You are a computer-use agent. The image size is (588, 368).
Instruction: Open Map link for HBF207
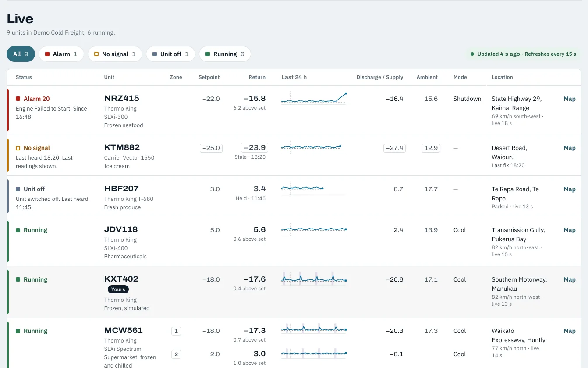tap(569, 189)
